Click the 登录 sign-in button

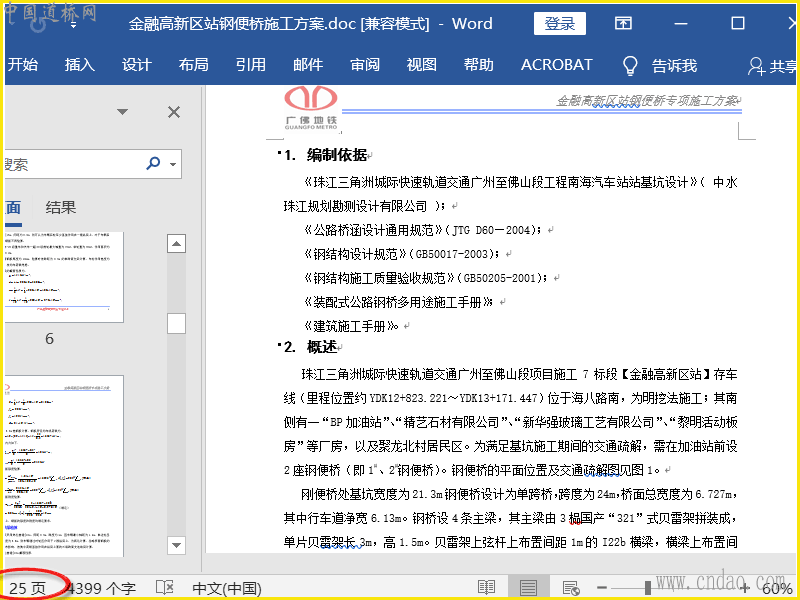(x=559, y=23)
